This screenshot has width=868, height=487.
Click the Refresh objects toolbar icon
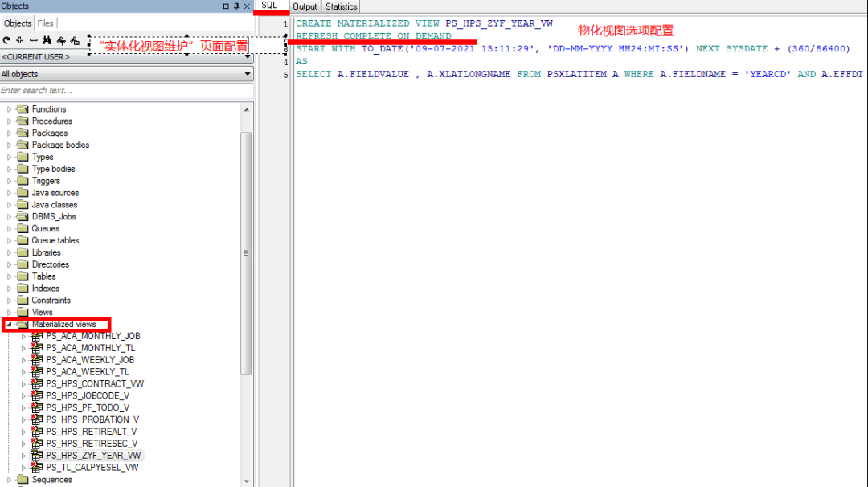point(6,40)
